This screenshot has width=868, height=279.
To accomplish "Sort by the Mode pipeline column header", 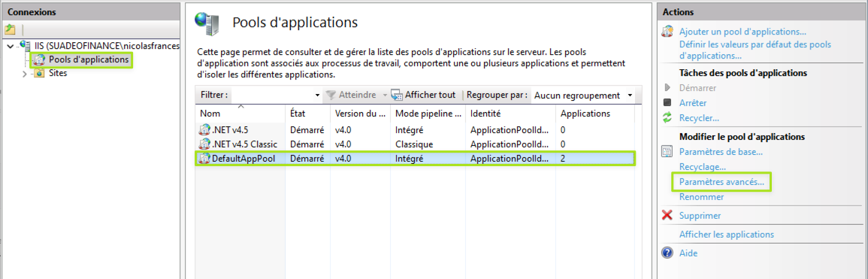I will pos(428,113).
